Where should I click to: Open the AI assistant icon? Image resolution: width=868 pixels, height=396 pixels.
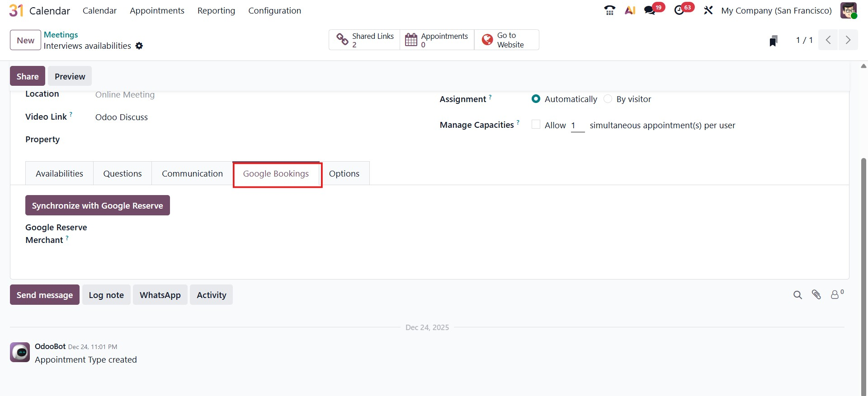click(x=630, y=10)
